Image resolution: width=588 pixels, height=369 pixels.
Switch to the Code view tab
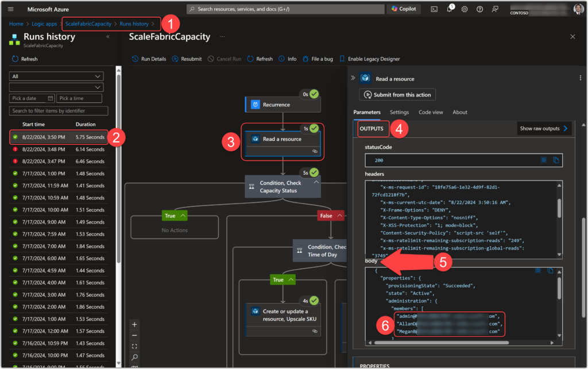(431, 112)
